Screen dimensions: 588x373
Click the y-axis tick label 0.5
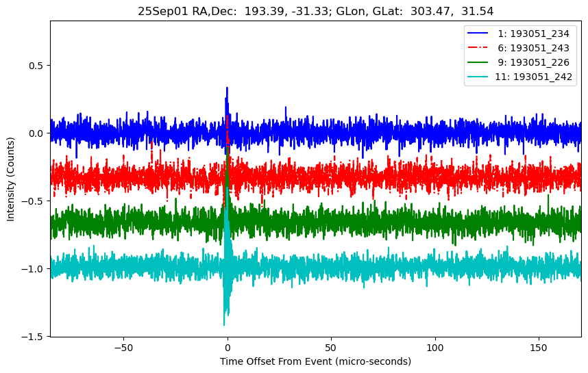click(36, 66)
